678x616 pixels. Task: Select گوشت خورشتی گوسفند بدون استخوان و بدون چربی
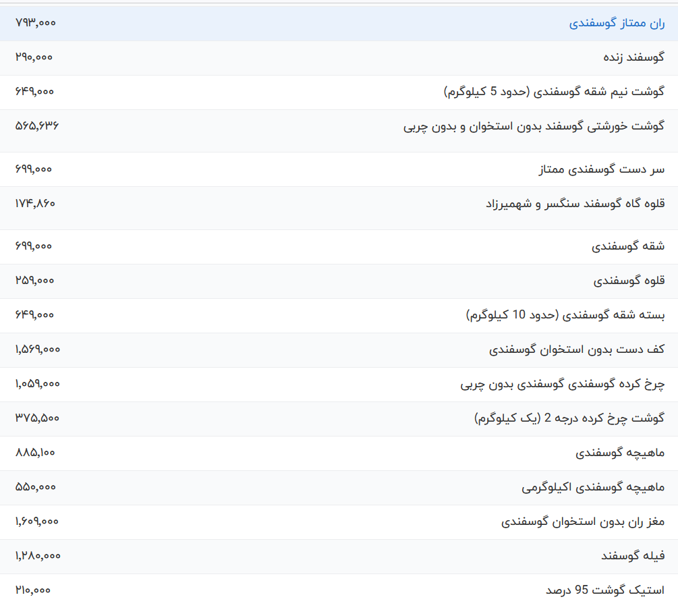click(534, 126)
